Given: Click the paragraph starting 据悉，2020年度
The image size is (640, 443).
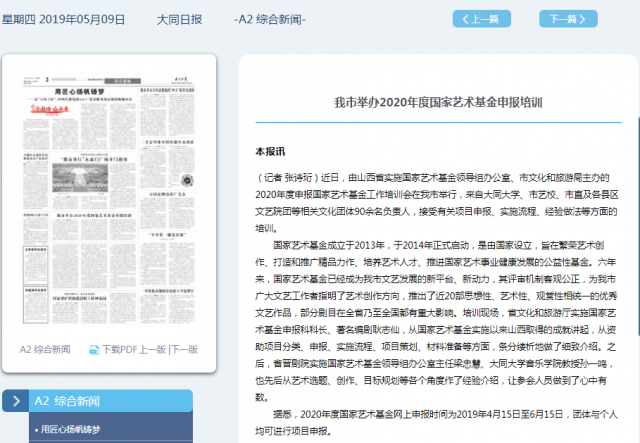Looking at the screenshot, I should point(436,423).
